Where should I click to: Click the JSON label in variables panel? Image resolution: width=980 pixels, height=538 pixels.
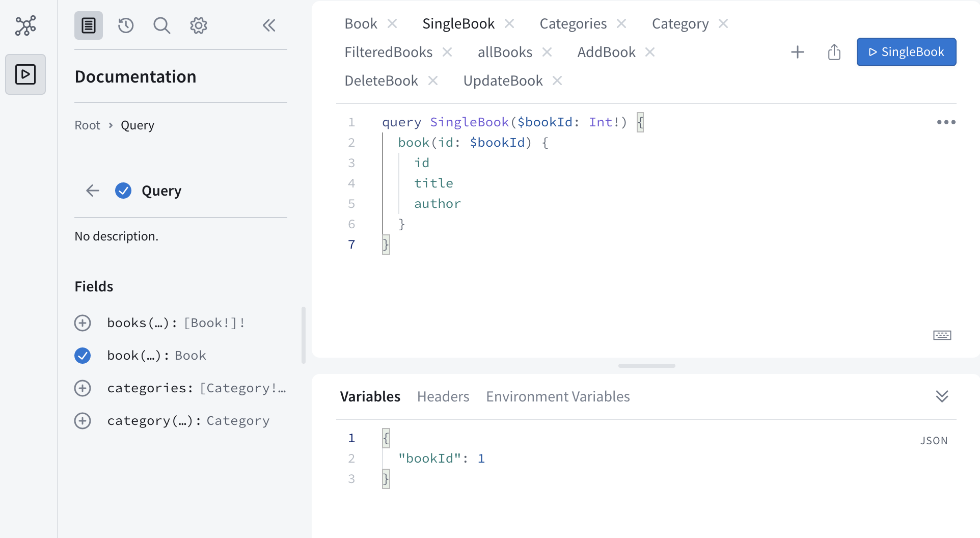click(934, 441)
